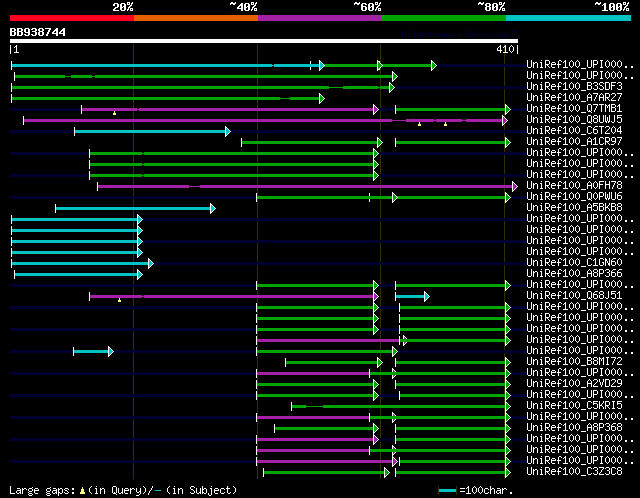Click the UniRef100_A0FH78 label
640x498 pixels.
(x=575, y=186)
